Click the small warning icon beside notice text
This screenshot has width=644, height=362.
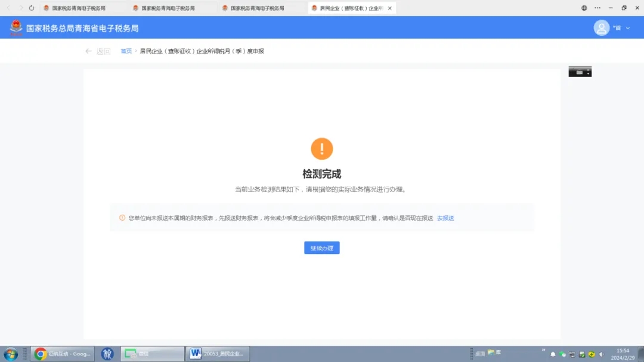pyautogui.click(x=122, y=218)
